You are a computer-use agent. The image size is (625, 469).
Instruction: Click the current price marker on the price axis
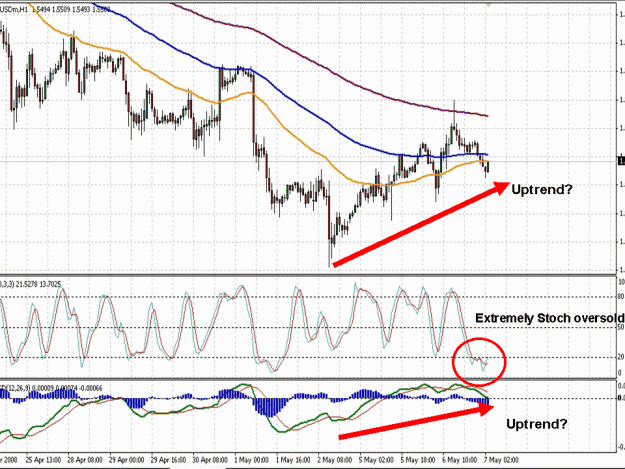(621, 161)
